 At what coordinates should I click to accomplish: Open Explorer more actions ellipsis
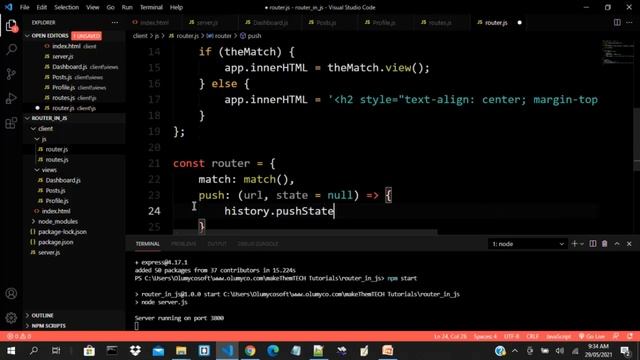[115, 22]
